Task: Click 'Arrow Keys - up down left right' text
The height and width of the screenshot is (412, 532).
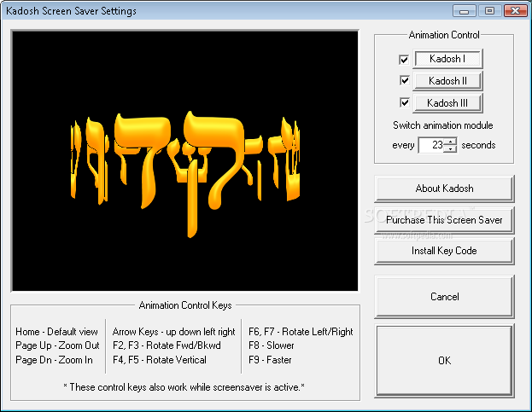Action: [x=173, y=332]
